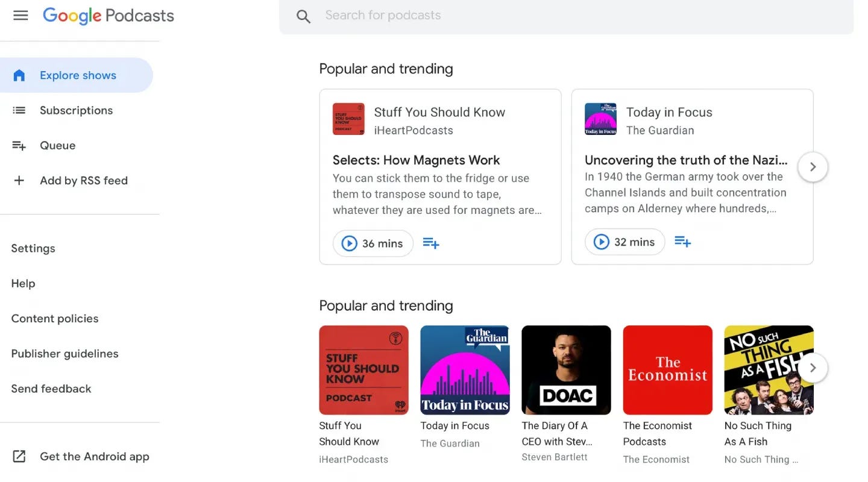Viewport: 868px width, 482px height.
Task: Add Stuff You Should Know episode to queue
Action: 430,242
